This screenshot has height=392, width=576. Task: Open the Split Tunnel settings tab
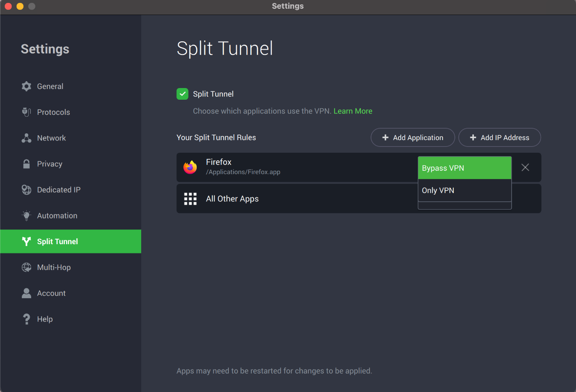(x=57, y=242)
